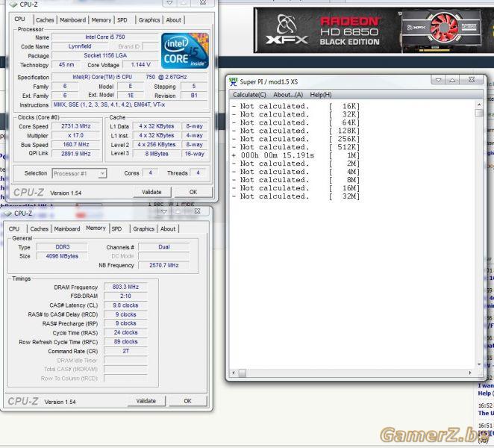Open the Mainboard tab in top CPU-Z window
Image resolution: width=494 pixels, height=448 pixels.
tap(73, 20)
